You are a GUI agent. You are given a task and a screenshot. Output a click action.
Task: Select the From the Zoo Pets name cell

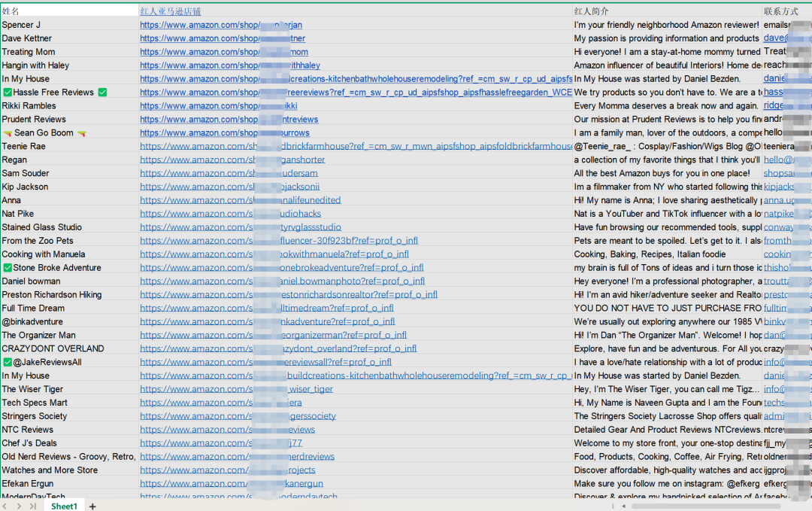[69, 241]
